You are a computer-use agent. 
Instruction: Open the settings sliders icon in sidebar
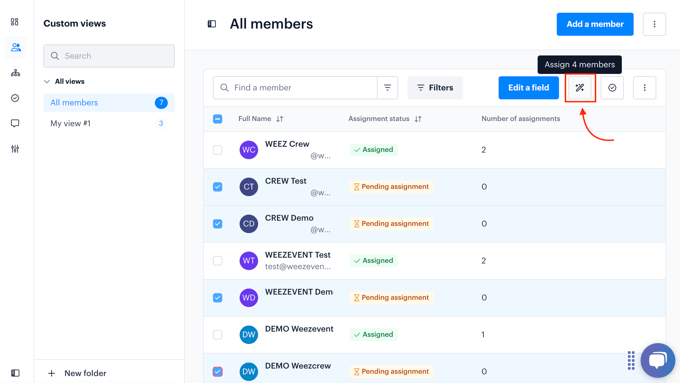15,149
